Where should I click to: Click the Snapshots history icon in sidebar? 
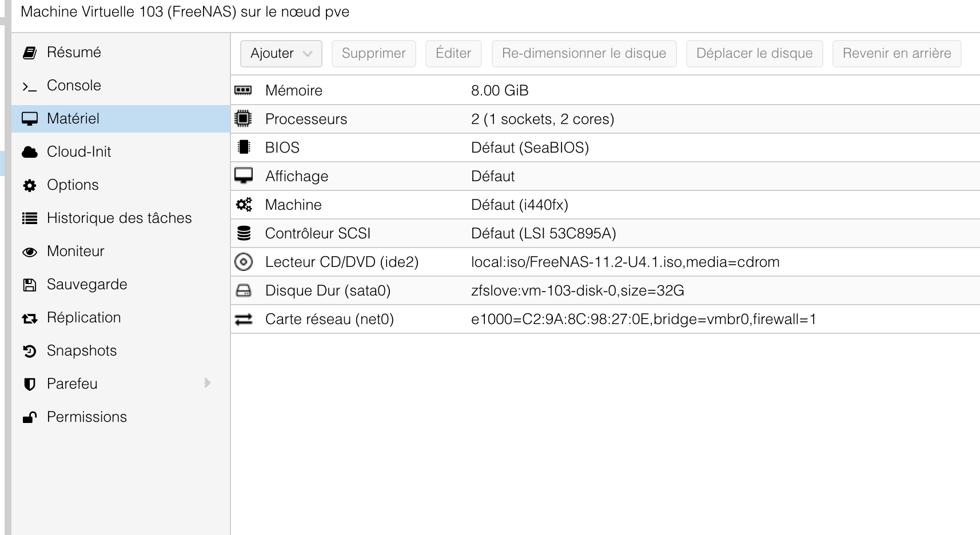(x=30, y=351)
